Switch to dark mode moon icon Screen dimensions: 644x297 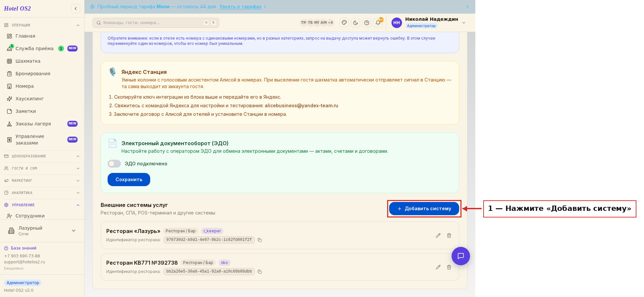356,23
